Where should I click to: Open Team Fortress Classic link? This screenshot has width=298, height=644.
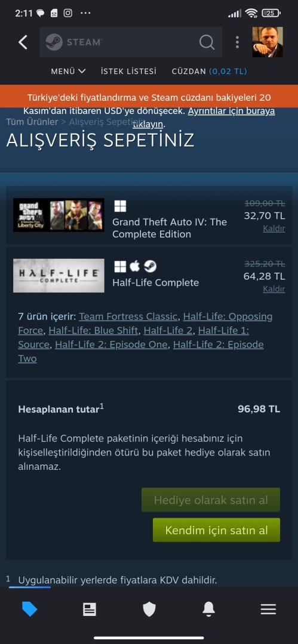128,317
